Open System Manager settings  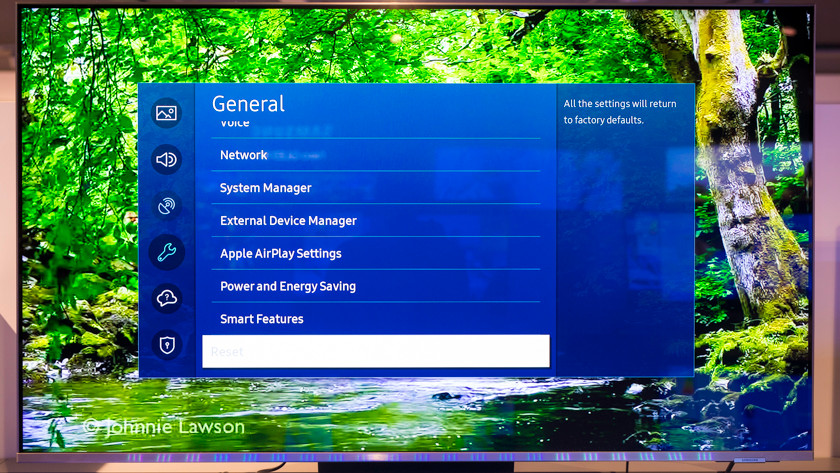tap(266, 188)
